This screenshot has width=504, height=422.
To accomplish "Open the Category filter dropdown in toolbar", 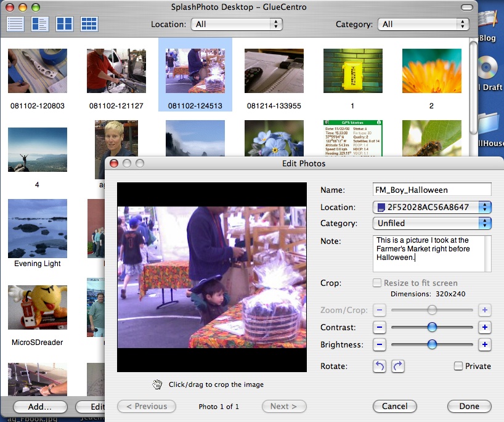I will [425, 24].
